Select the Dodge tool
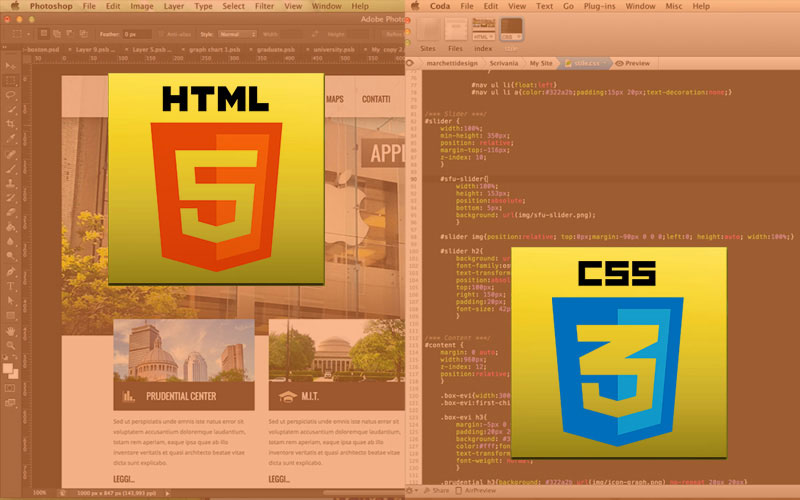Screen dimensions: 800x500 [10, 256]
